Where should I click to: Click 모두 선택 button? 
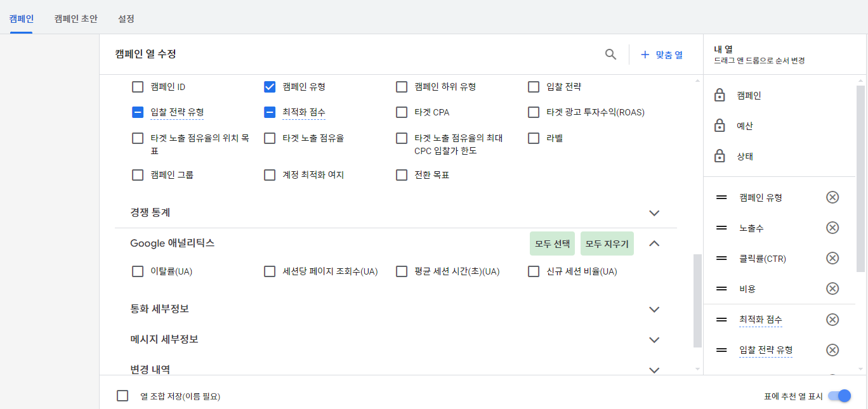(552, 243)
